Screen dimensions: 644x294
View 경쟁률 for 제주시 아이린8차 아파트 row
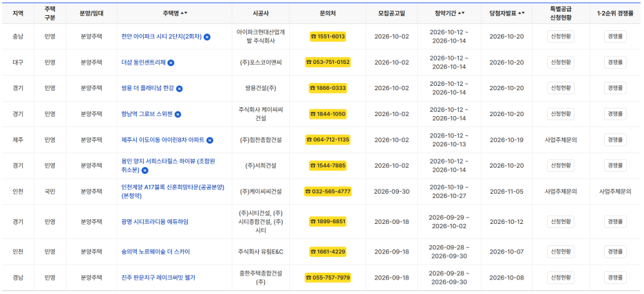pyautogui.click(x=615, y=140)
